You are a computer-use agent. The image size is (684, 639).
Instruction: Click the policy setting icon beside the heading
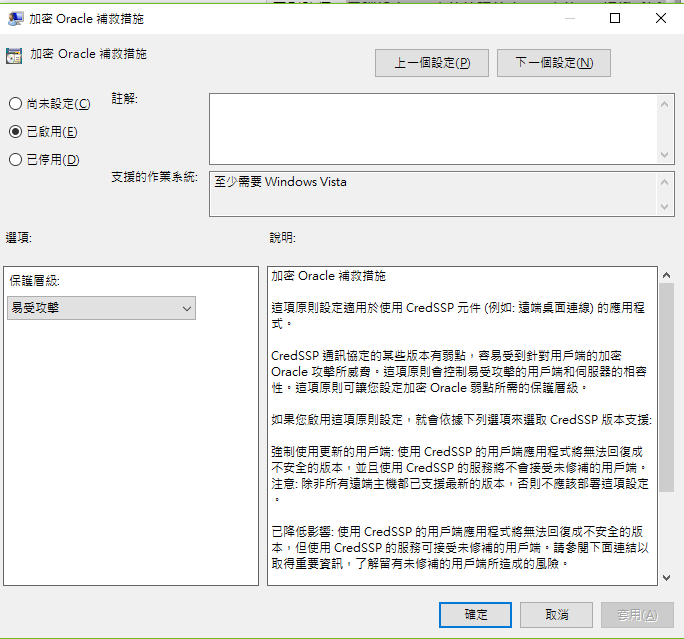(x=14, y=55)
